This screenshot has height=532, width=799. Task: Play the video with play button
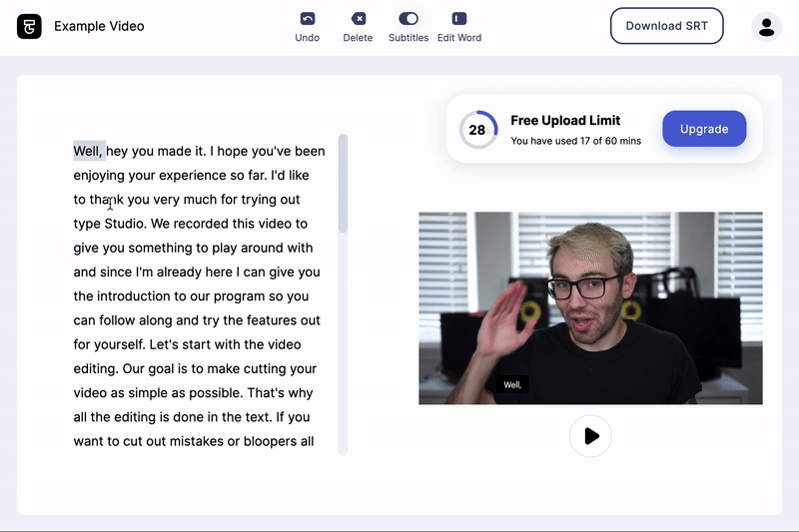[x=590, y=436]
